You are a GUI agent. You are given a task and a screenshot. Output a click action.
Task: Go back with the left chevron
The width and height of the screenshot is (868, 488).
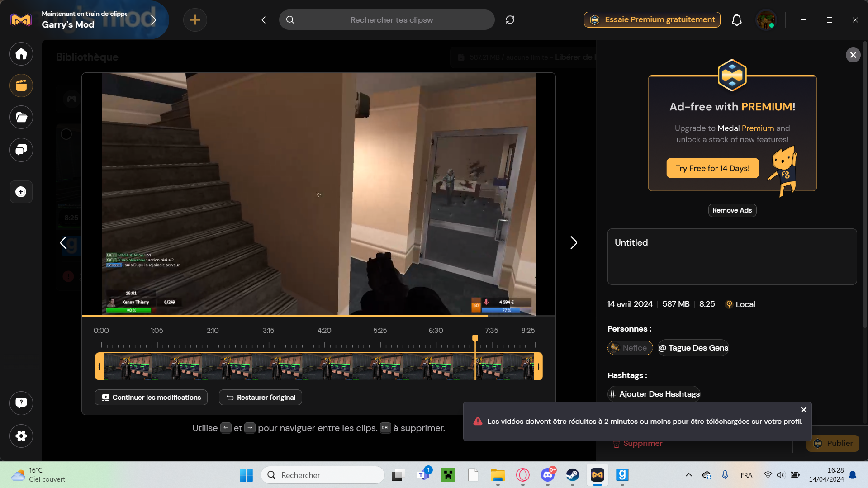[x=264, y=20]
